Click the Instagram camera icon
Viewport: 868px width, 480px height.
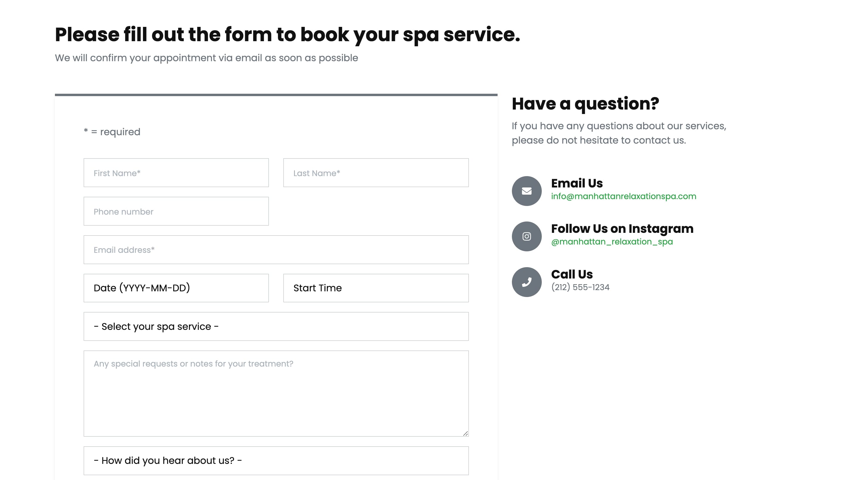click(526, 236)
